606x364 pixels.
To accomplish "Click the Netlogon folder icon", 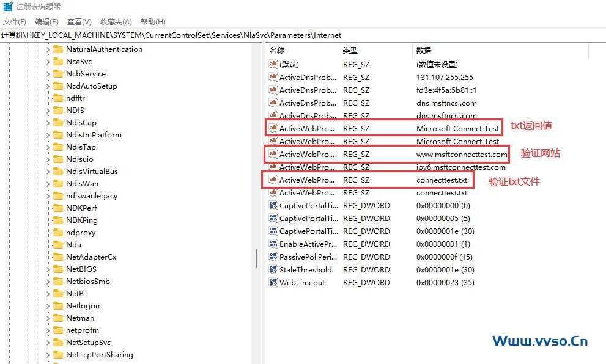I will (x=58, y=306).
